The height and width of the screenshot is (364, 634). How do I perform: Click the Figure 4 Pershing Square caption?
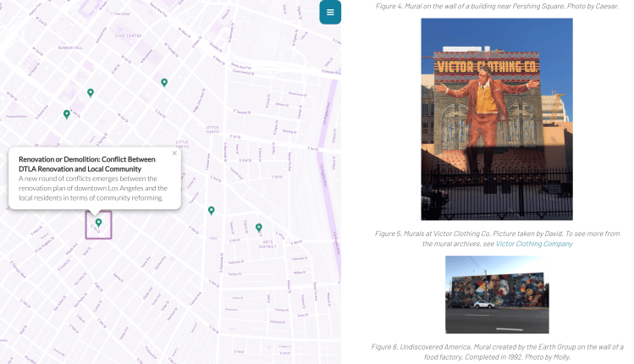tap(497, 7)
